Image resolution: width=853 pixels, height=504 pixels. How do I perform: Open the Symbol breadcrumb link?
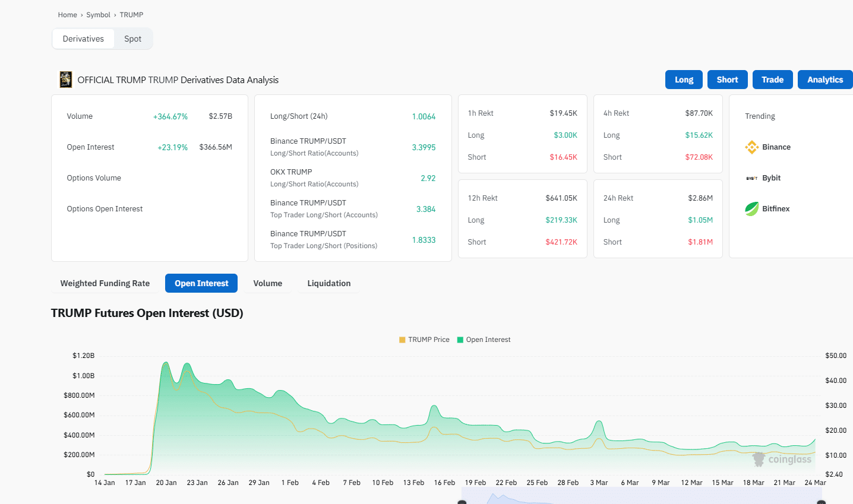pyautogui.click(x=99, y=15)
